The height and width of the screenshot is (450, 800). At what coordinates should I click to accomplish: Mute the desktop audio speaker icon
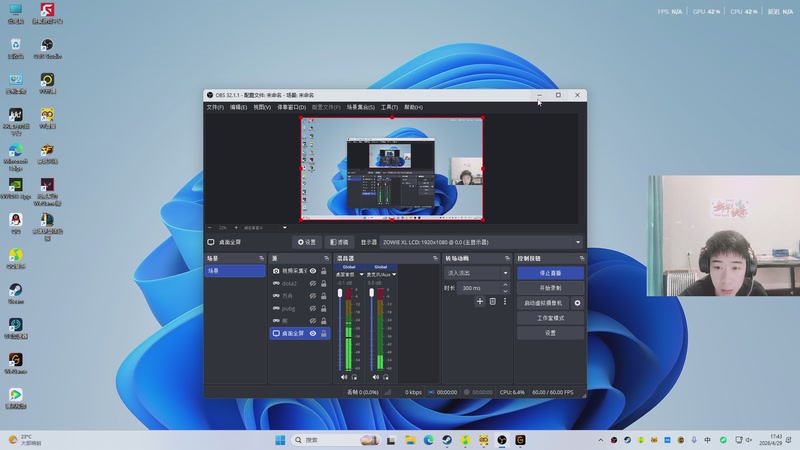tap(345, 377)
